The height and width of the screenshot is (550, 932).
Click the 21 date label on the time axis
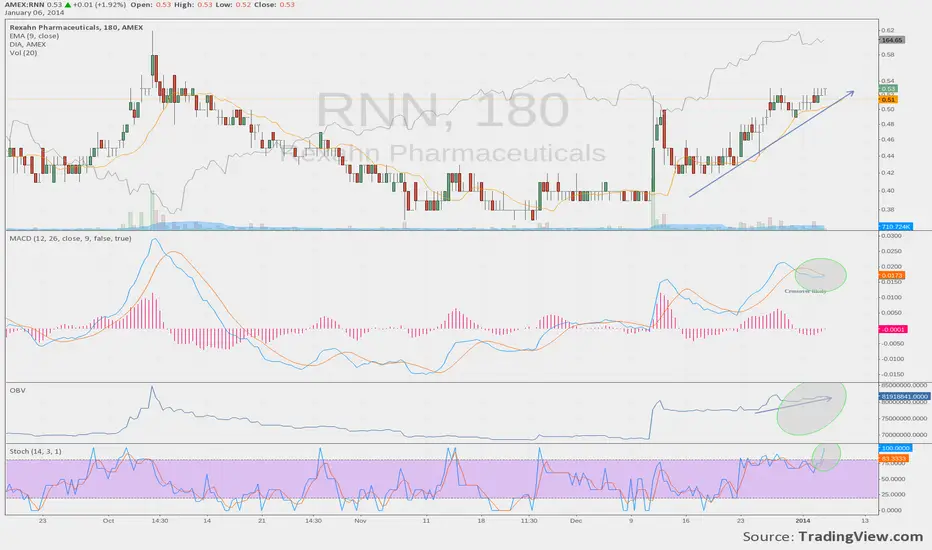click(x=262, y=520)
